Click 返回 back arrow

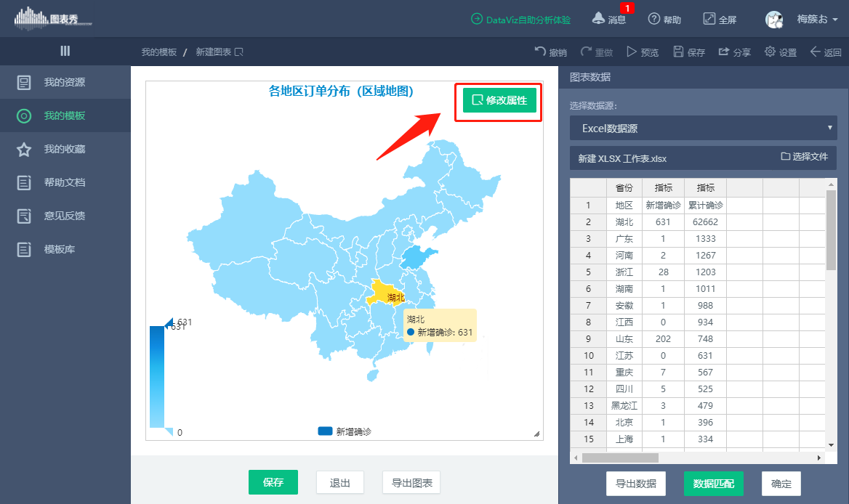pos(825,52)
